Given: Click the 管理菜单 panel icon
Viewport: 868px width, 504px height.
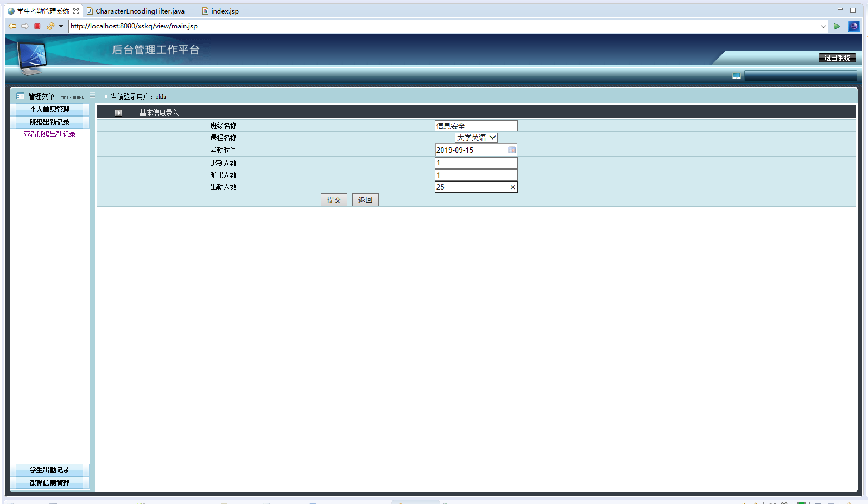Looking at the screenshot, I should point(20,96).
